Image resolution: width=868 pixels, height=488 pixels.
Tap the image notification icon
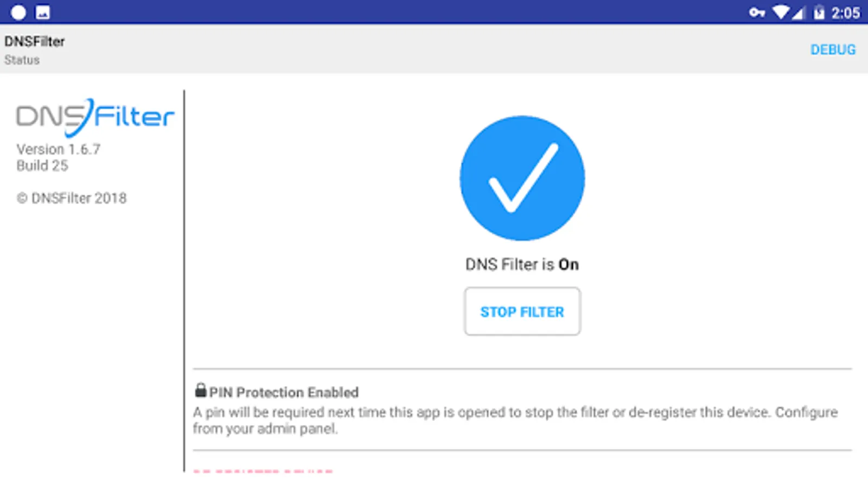(43, 12)
